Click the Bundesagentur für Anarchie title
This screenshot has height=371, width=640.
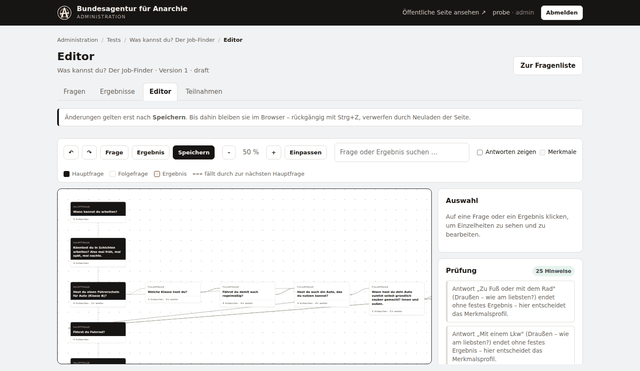132,9
